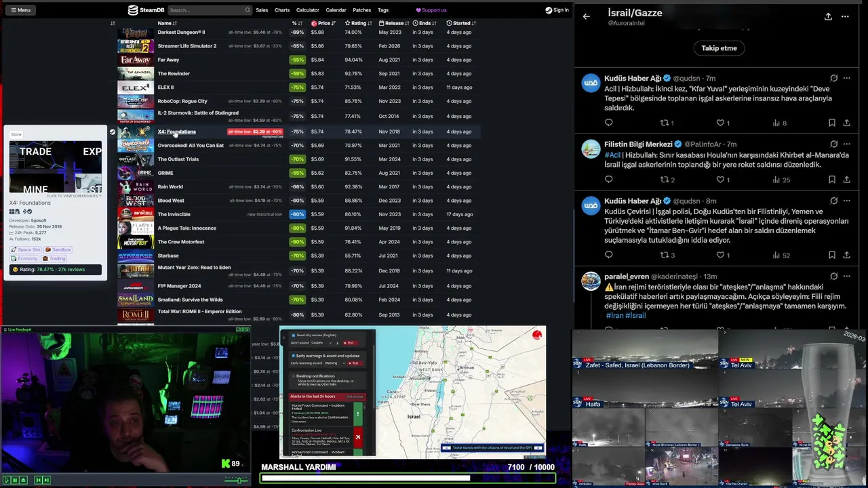This screenshot has width=868, height=488.
Task: Click the X4: Foundations preview screenshot
Action: pyautogui.click(x=56, y=168)
